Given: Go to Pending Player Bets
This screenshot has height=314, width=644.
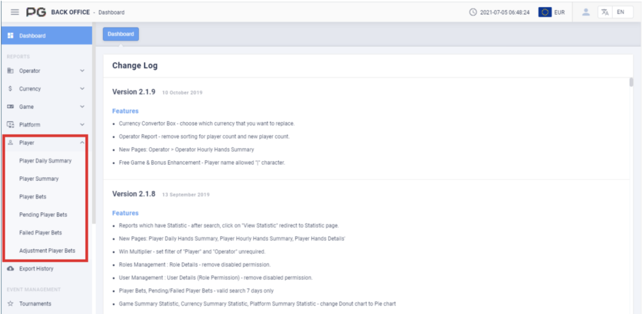Looking at the screenshot, I should (43, 215).
